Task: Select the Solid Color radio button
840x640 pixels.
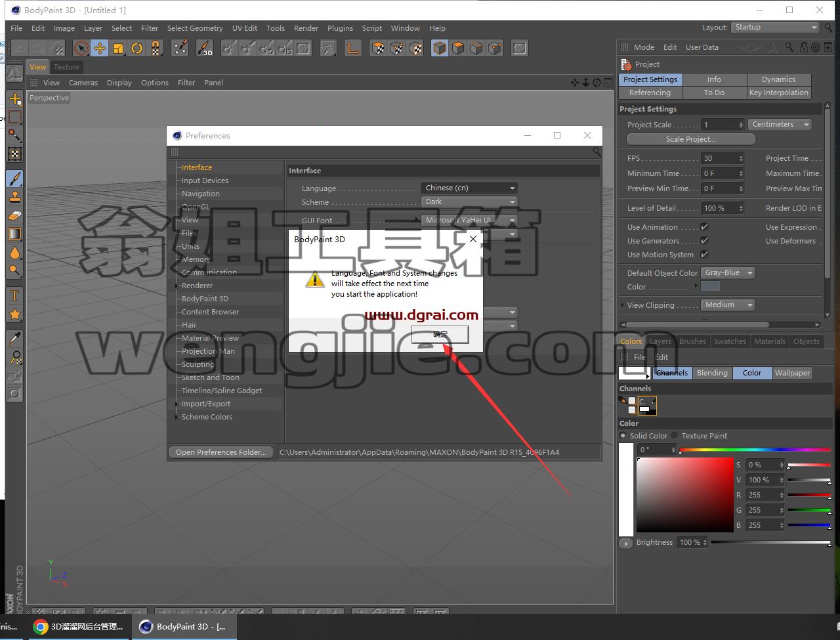Action: pyautogui.click(x=623, y=435)
